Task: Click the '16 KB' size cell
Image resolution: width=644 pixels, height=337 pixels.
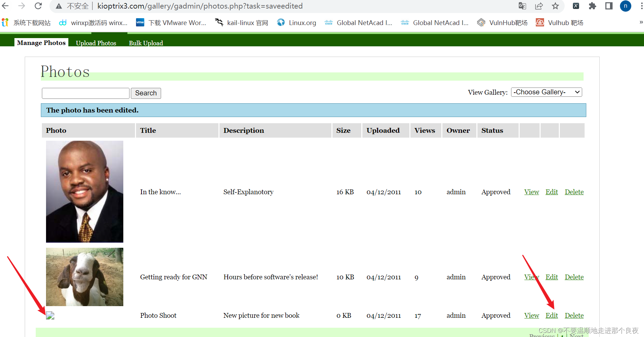Action: [345, 192]
